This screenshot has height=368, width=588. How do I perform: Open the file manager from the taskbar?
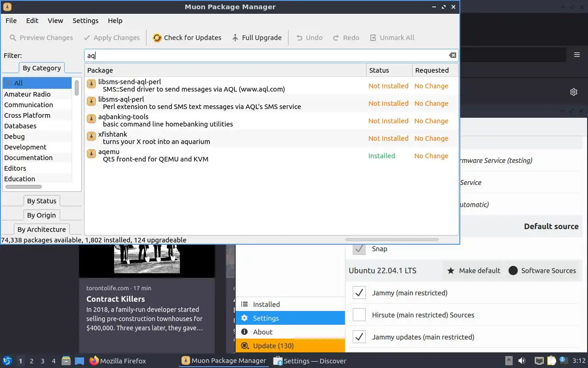(x=66, y=361)
